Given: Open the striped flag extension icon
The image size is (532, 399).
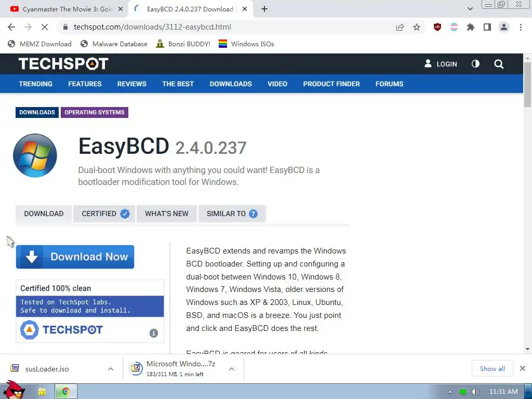Looking at the screenshot, I should coord(454,27).
